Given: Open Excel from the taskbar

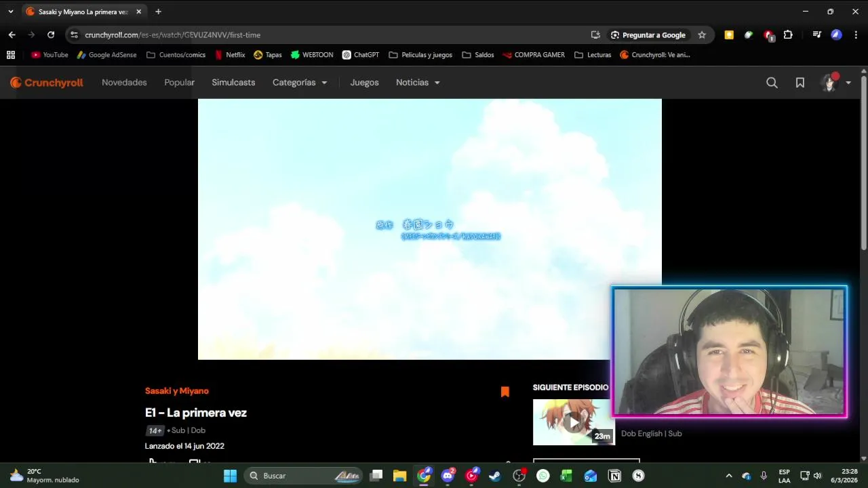Looking at the screenshot, I should 567,476.
